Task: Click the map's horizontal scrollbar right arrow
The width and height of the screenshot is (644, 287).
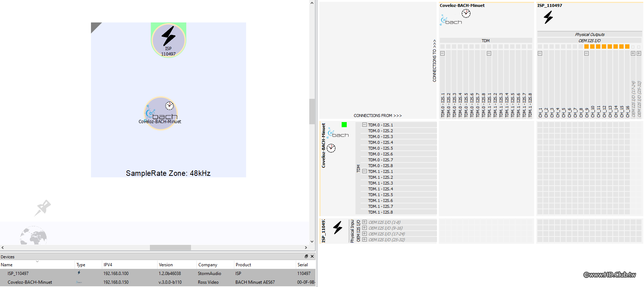Action: tap(306, 247)
